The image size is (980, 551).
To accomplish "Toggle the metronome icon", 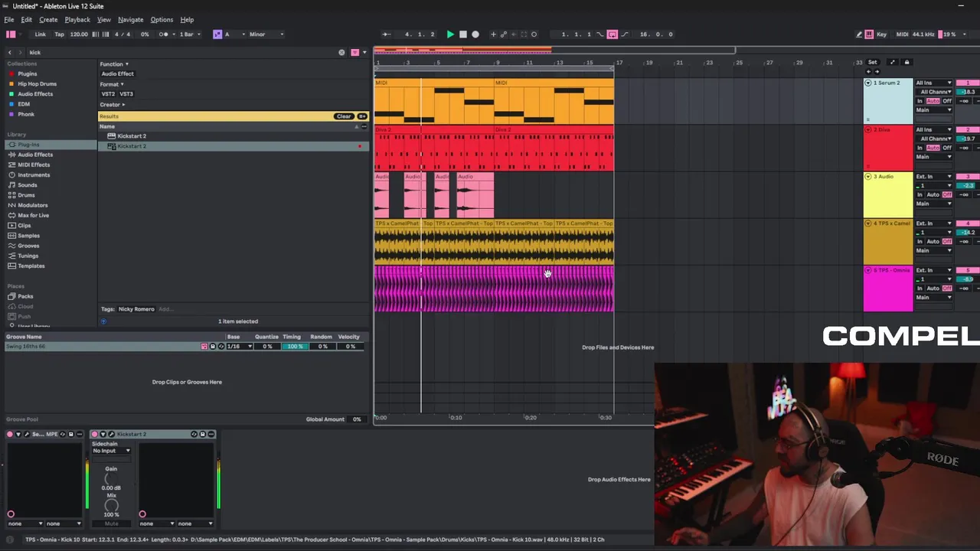I will [163, 34].
